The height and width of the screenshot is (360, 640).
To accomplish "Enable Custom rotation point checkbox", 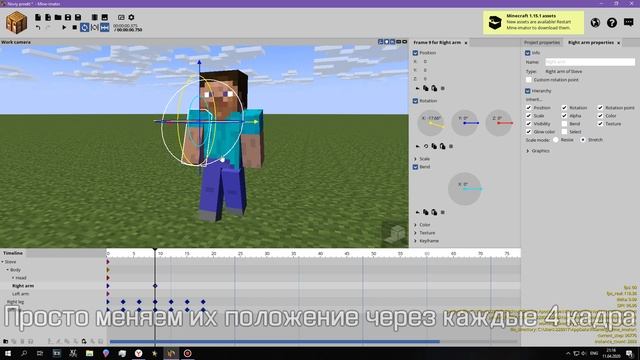I will (529, 80).
